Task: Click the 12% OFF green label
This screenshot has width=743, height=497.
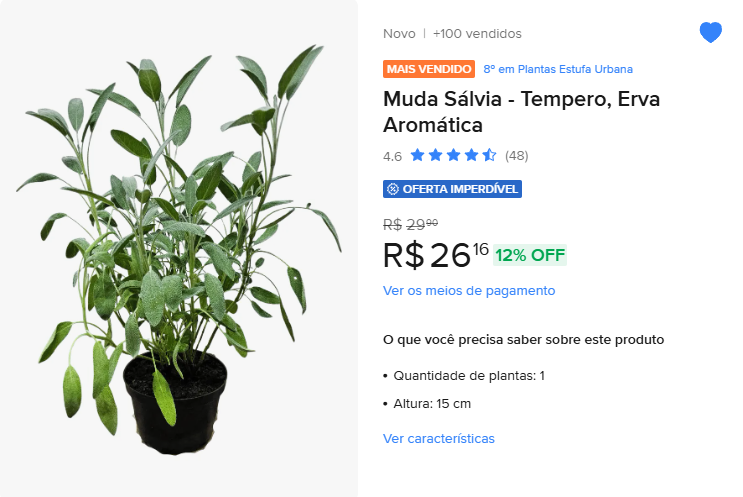Action: point(530,255)
